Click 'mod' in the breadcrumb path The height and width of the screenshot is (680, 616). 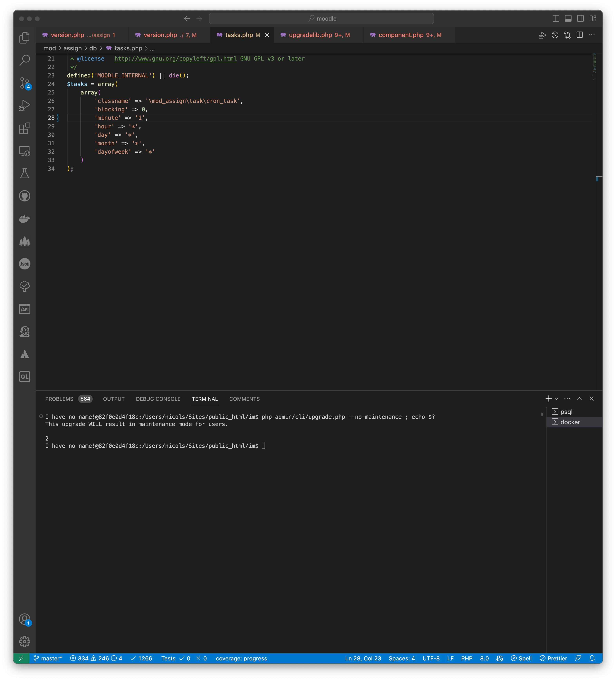(50, 48)
